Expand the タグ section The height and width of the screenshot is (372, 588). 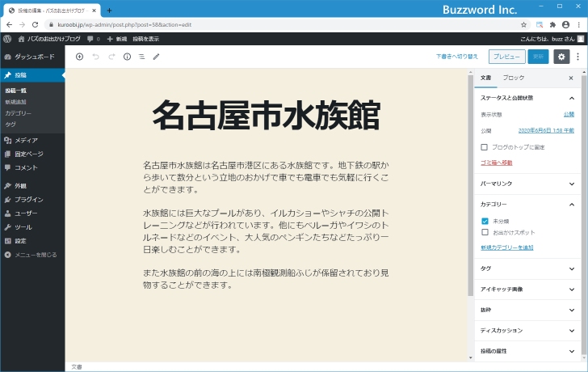tap(527, 268)
